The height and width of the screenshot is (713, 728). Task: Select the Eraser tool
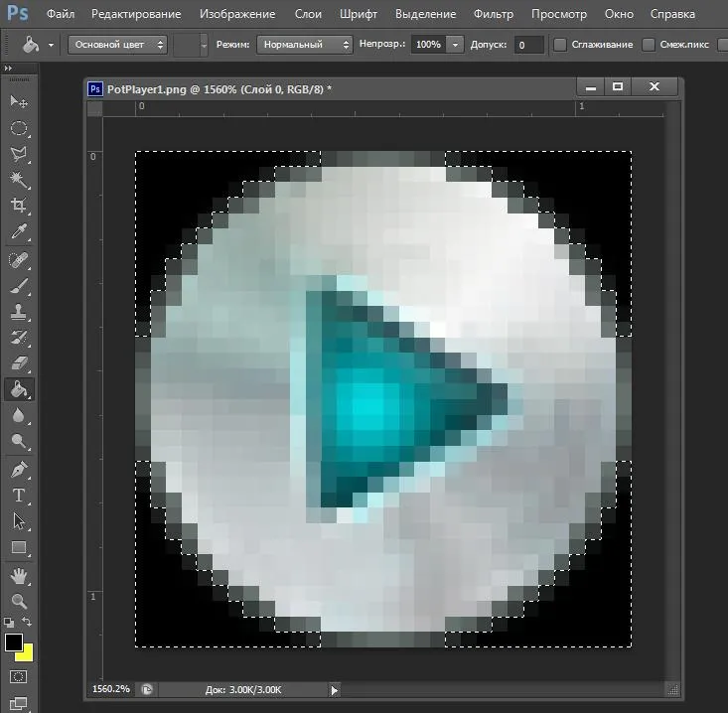tap(19, 363)
